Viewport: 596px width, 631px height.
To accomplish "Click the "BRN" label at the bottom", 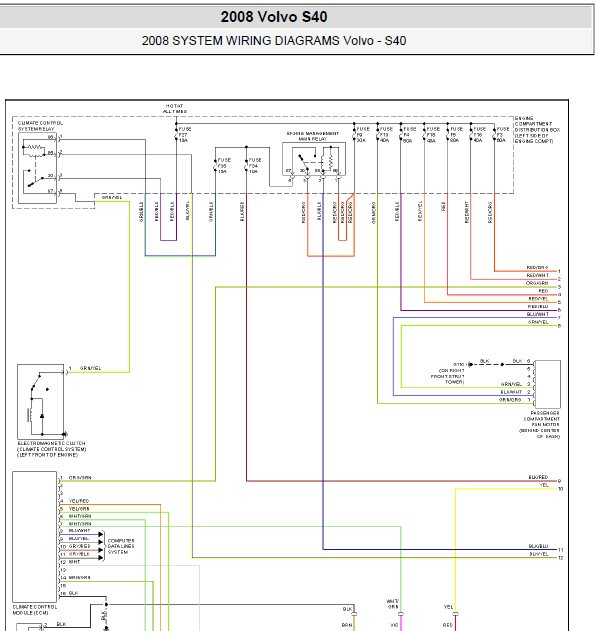I will [x=347, y=625].
